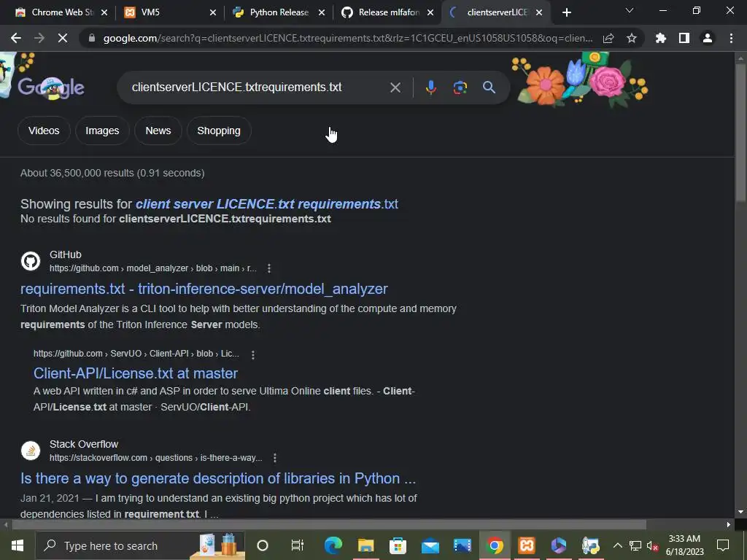The image size is (747, 560).
Task: Open File Explorer from the taskbar
Action: pyautogui.click(x=365, y=545)
